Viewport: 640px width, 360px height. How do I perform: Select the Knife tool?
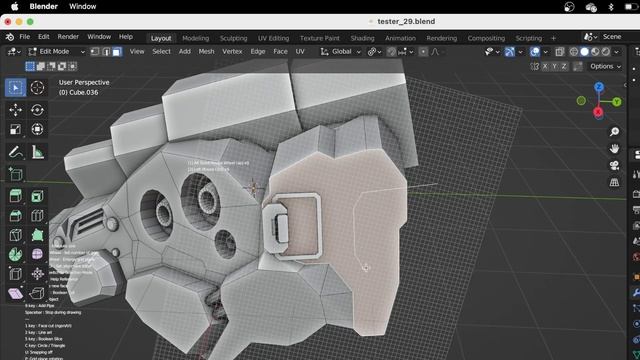[x=16, y=235]
